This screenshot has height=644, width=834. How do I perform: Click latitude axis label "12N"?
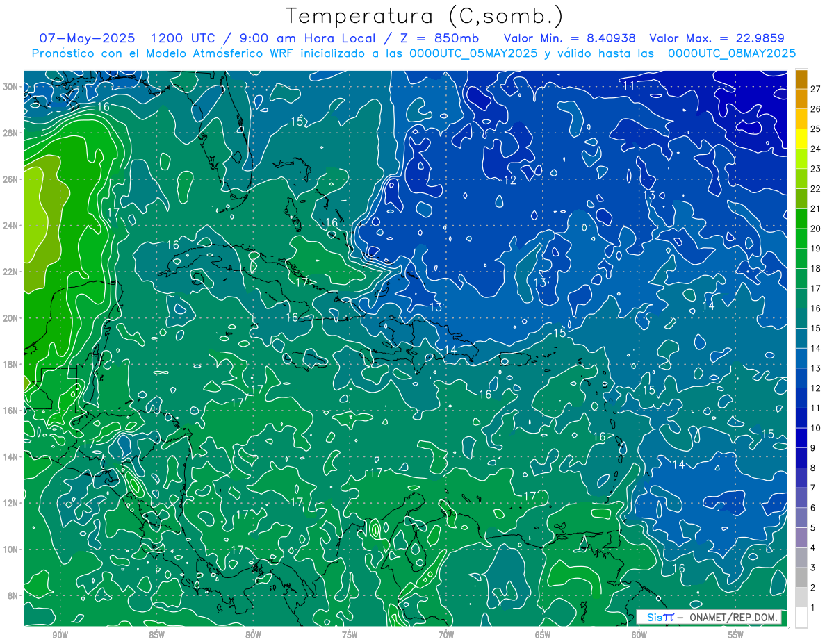[10, 503]
